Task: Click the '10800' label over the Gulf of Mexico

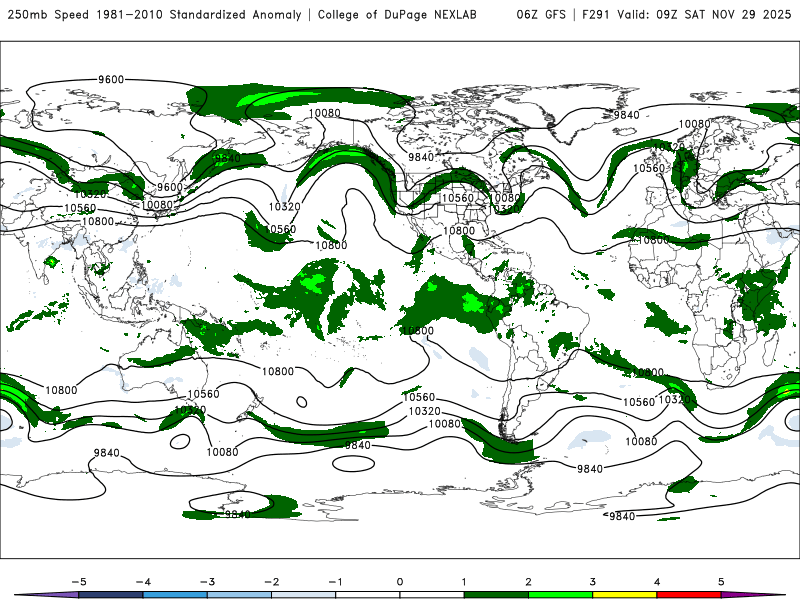Action: (x=459, y=231)
